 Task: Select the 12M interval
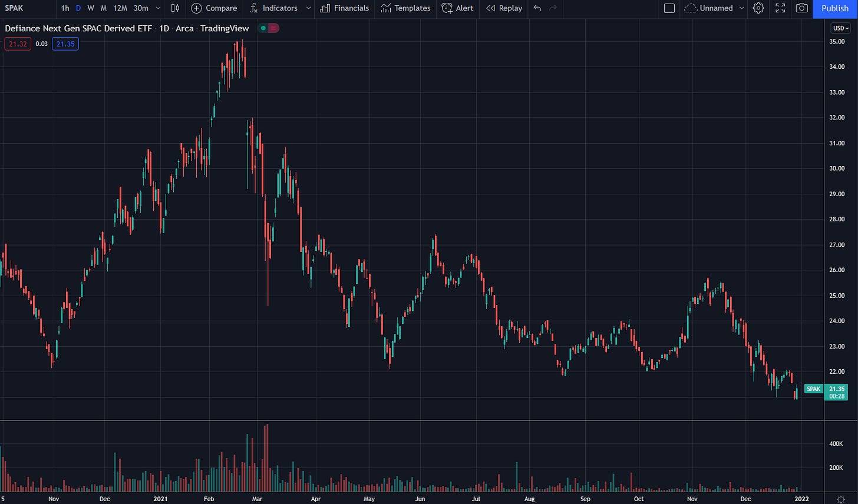(120, 8)
